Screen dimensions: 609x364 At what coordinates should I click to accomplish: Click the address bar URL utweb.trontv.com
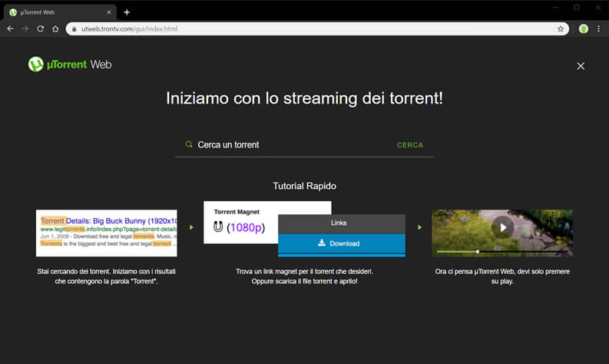pos(129,28)
